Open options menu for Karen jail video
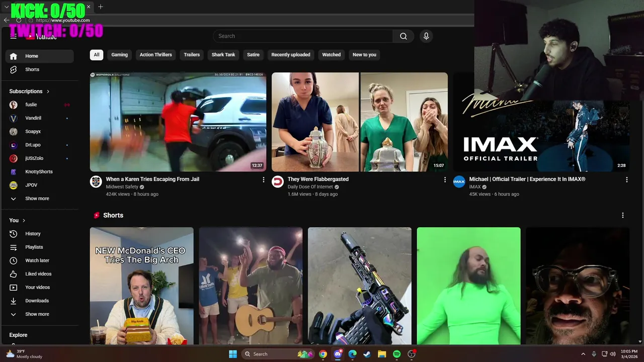The width and height of the screenshot is (644, 362). click(x=263, y=179)
